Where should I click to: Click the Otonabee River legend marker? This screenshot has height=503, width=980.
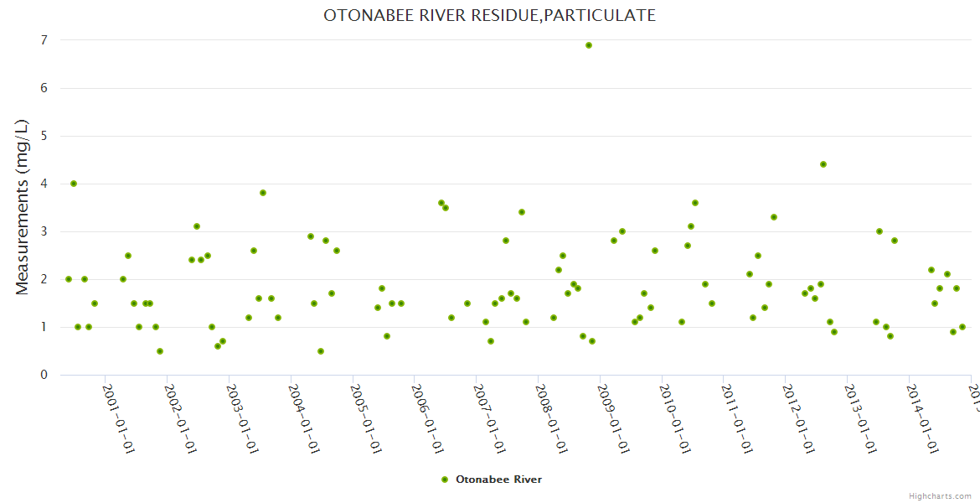(x=445, y=480)
